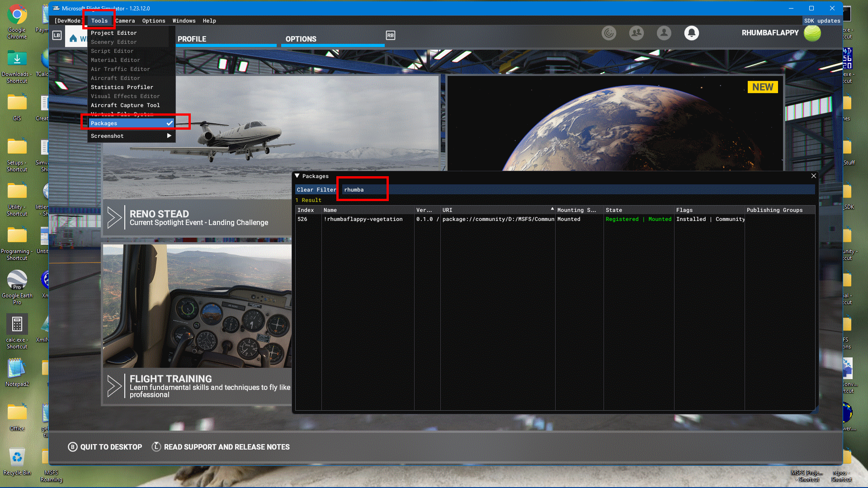
Task: Open the Options menu in the menu bar
Action: 154,21
